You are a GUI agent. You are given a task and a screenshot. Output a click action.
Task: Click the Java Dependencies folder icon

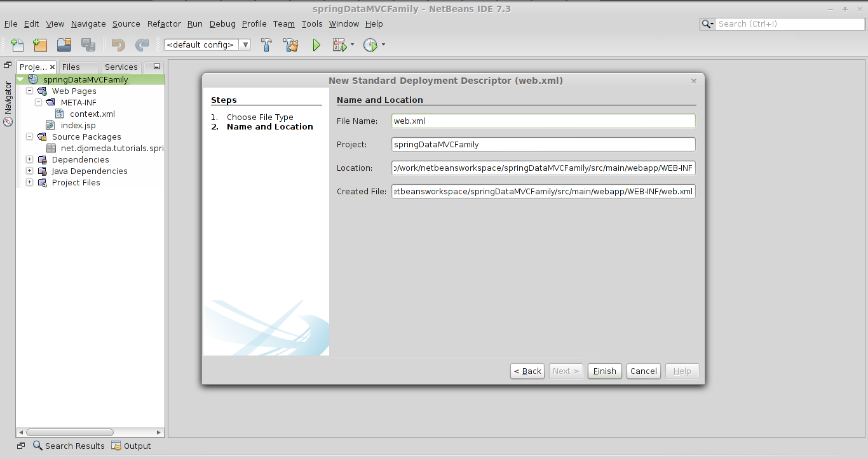click(42, 171)
